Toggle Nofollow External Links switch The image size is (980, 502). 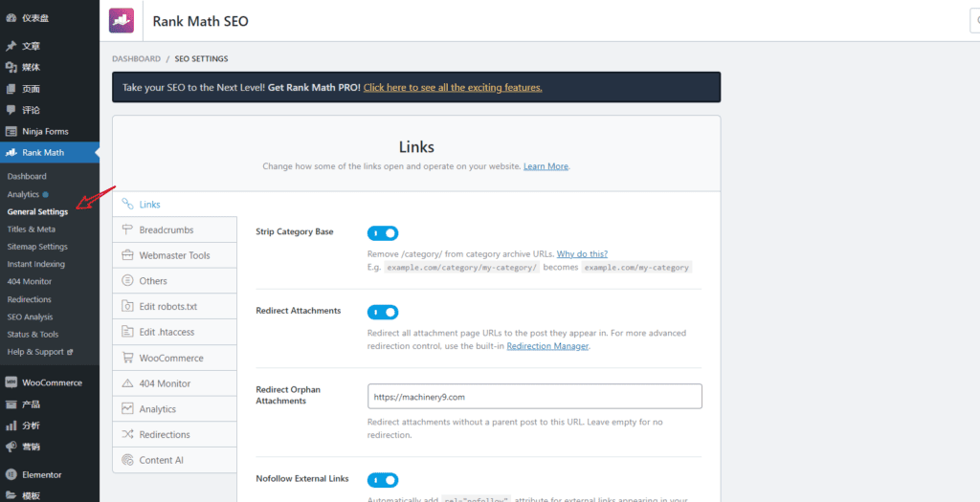pyautogui.click(x=383, y=480)
